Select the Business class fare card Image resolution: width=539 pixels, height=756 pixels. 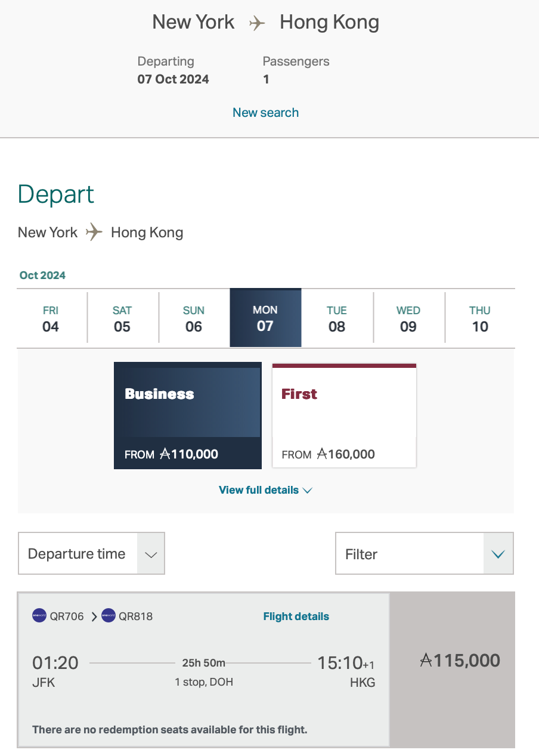coord(187,416)
